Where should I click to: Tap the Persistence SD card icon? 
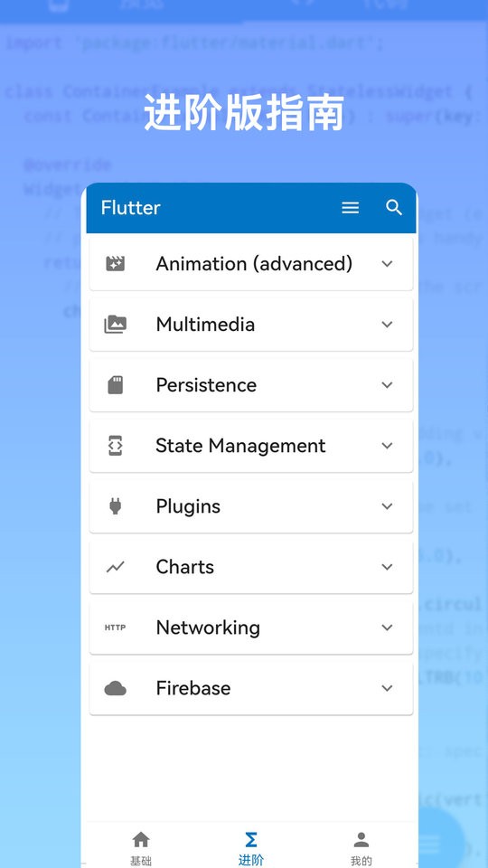[115, 385]
